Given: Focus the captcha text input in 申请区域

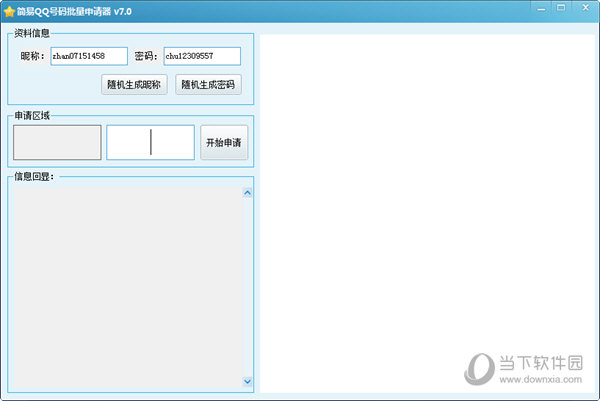Looking at the screenshot, I should pyautogui.click(x=150, y=142).
